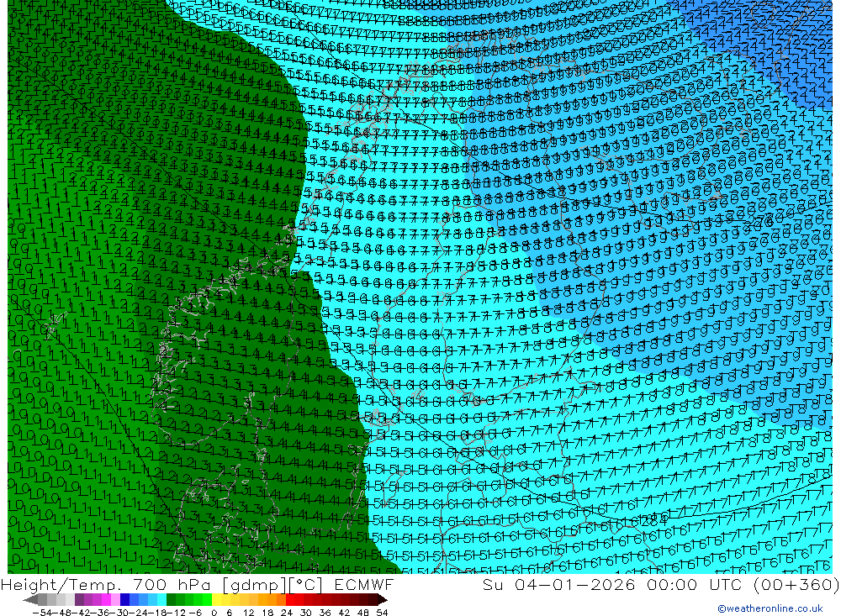Click the Su 04-01-2026 00:00 UTC timestamp
The width and height of the screenshot is (841, 616).
click(661, 585)
